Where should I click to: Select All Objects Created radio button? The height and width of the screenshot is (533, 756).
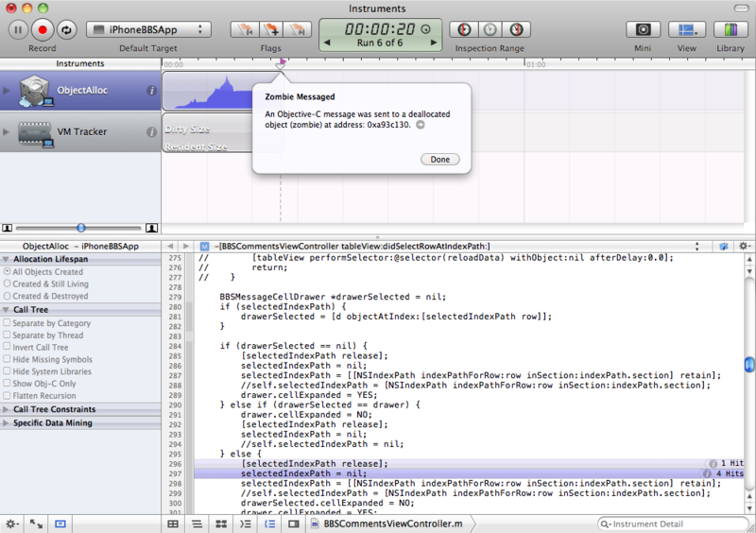point(7,271)
